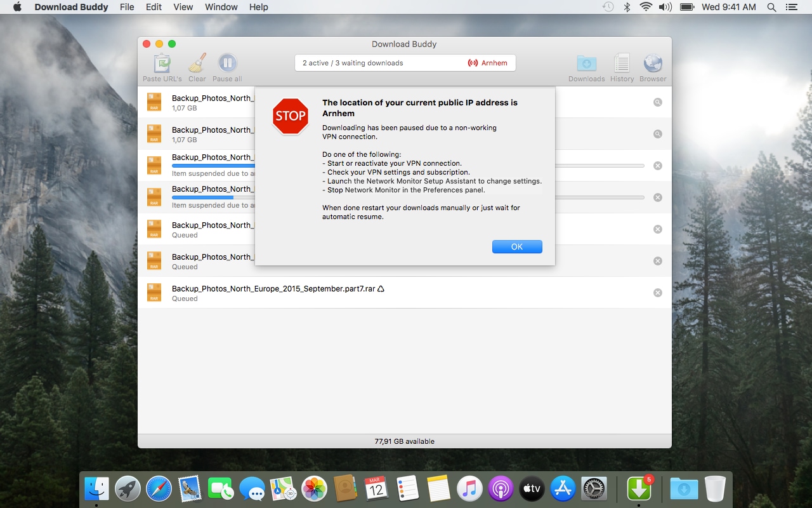
Task: Open Music from the Dock
Action: pos(469,489)
